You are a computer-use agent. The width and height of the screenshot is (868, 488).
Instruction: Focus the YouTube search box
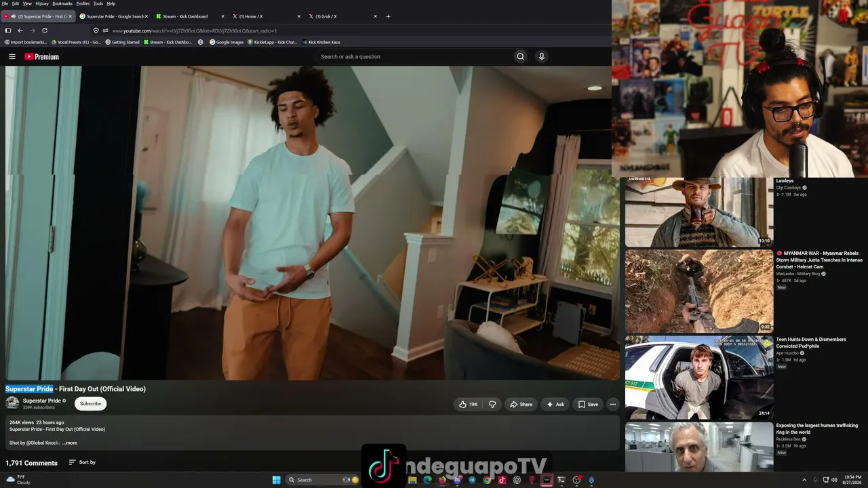[414, 57]
